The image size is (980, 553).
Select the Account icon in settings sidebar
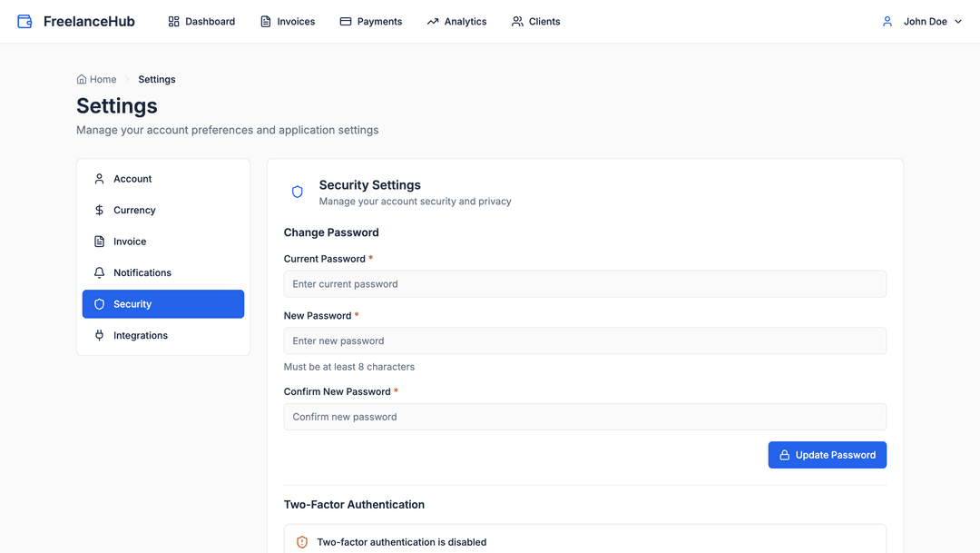[99, 178]
